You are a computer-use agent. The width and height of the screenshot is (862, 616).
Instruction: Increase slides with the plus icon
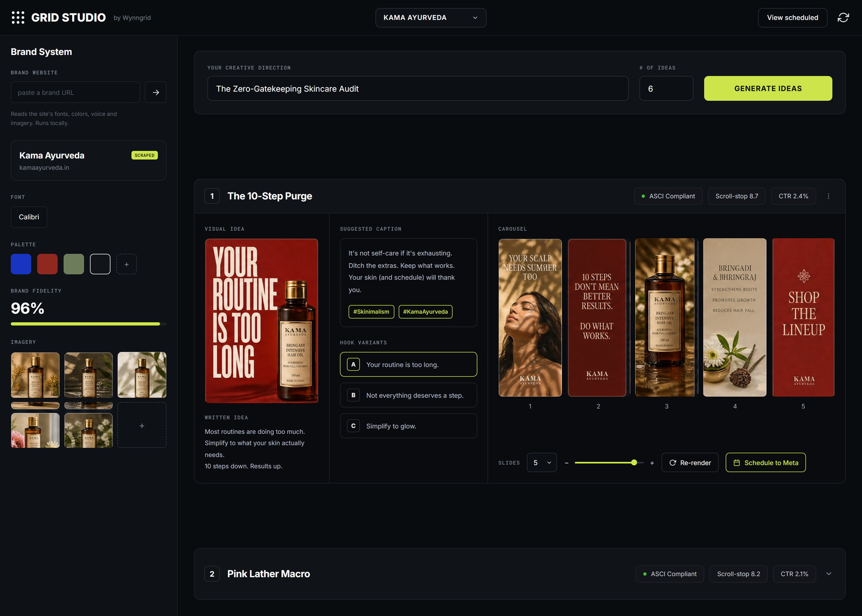pyautogui.click(x=652, y=463)
